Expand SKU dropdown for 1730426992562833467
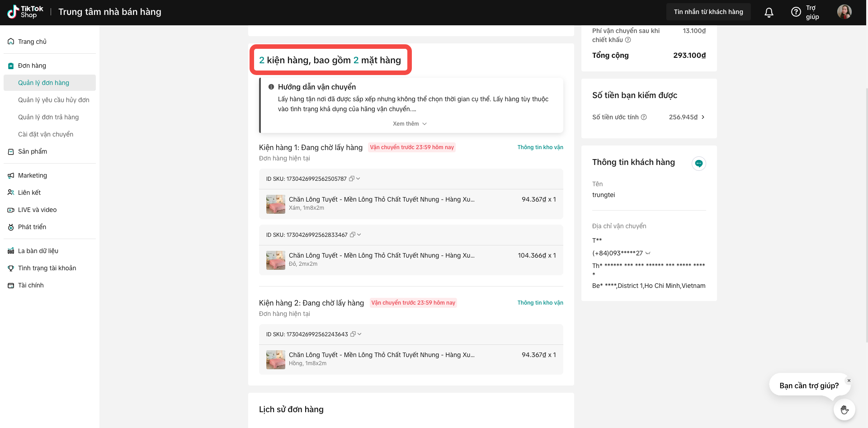The height and width of the screenshot is (428, 868). click(x=359, y=235)
